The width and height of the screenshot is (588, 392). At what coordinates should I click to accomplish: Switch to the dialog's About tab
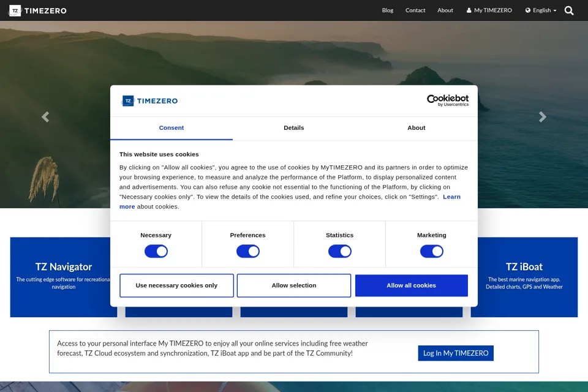click(417, 128)
